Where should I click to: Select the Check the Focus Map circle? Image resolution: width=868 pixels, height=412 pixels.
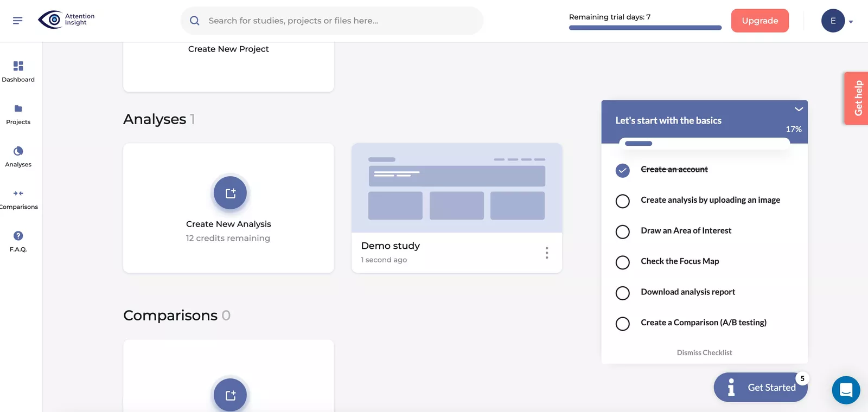(x=622, y=262)
